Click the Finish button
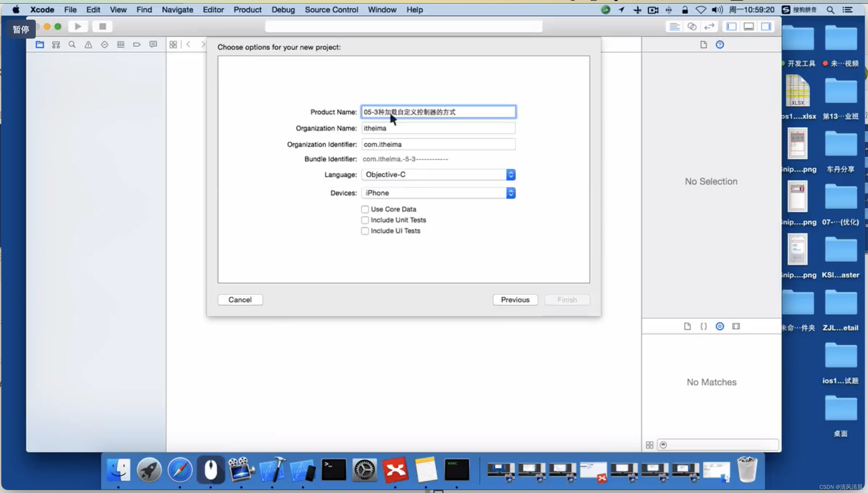The image size is (868, 493). pos(567,299)
